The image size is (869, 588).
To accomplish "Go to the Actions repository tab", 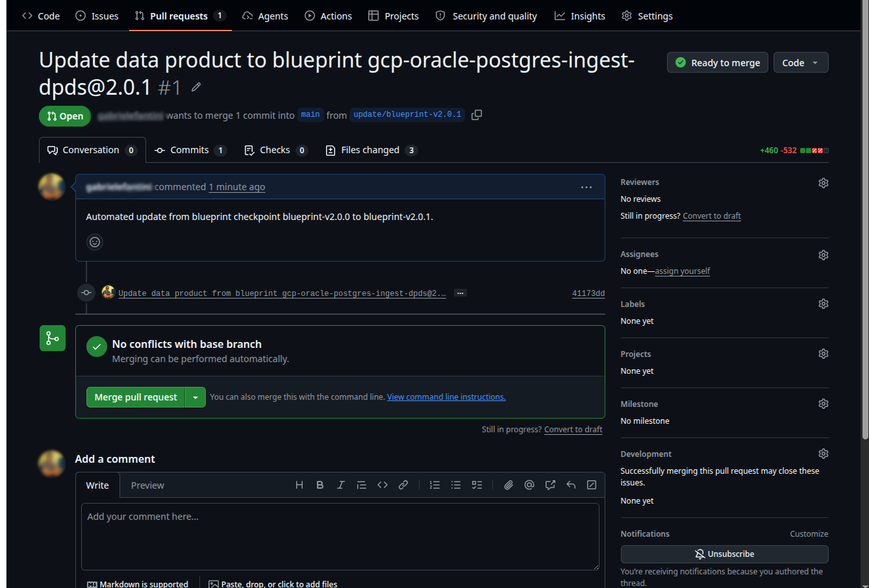I will [329, 16].
